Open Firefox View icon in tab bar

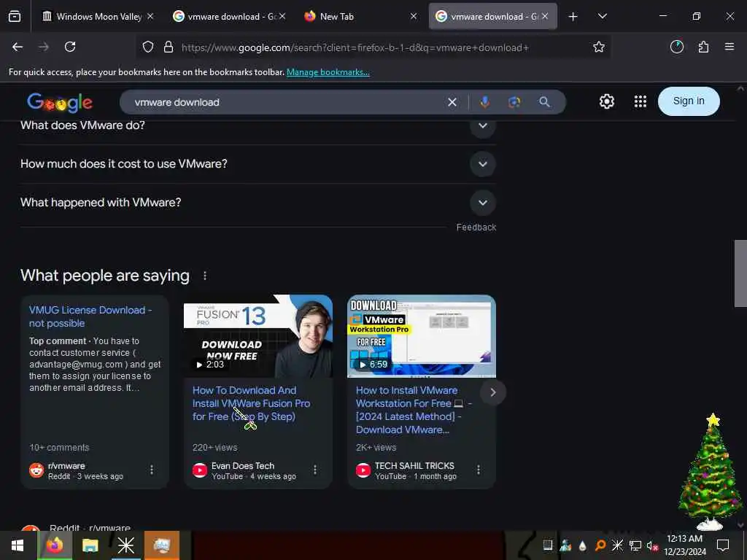(x=15, y=16)
